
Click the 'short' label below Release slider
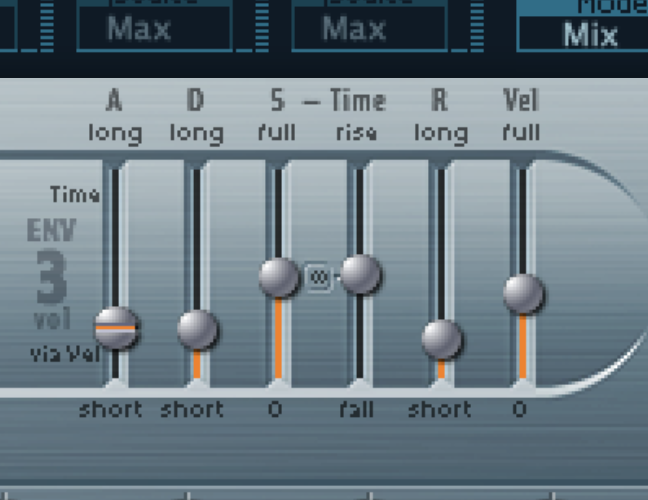pos(439,409)
